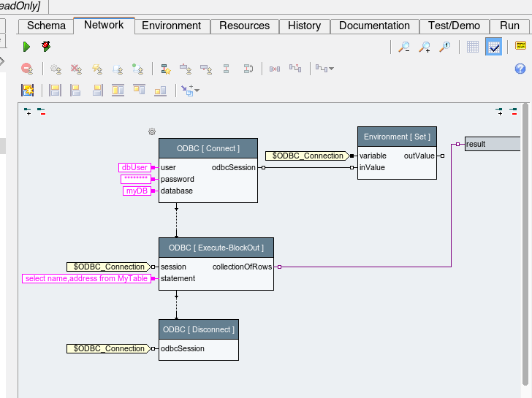The width and height of the screenshot is (532, 398).
Task: Click the dbUser value field
Action: (x=134, y=167)
